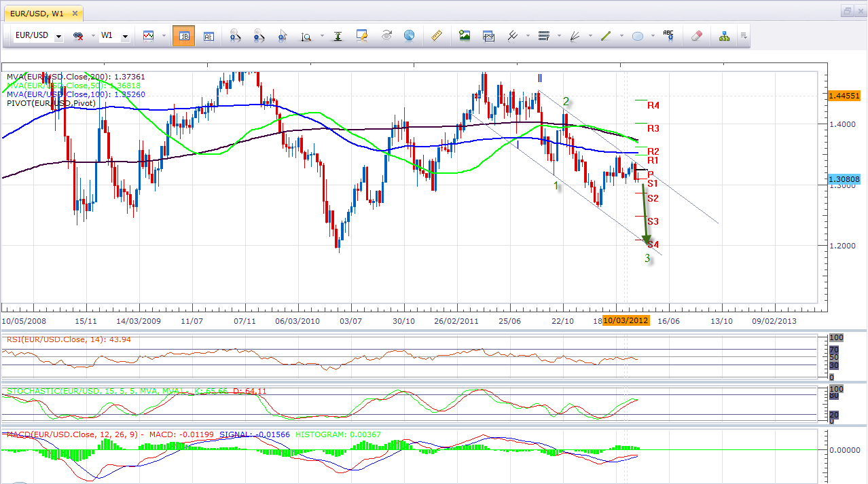
Task: Click the R3 pivot resistance label
Action: point(653,128)
